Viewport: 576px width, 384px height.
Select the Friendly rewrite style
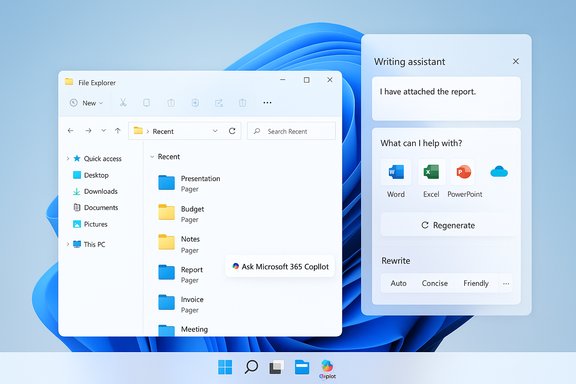(476, 283)
